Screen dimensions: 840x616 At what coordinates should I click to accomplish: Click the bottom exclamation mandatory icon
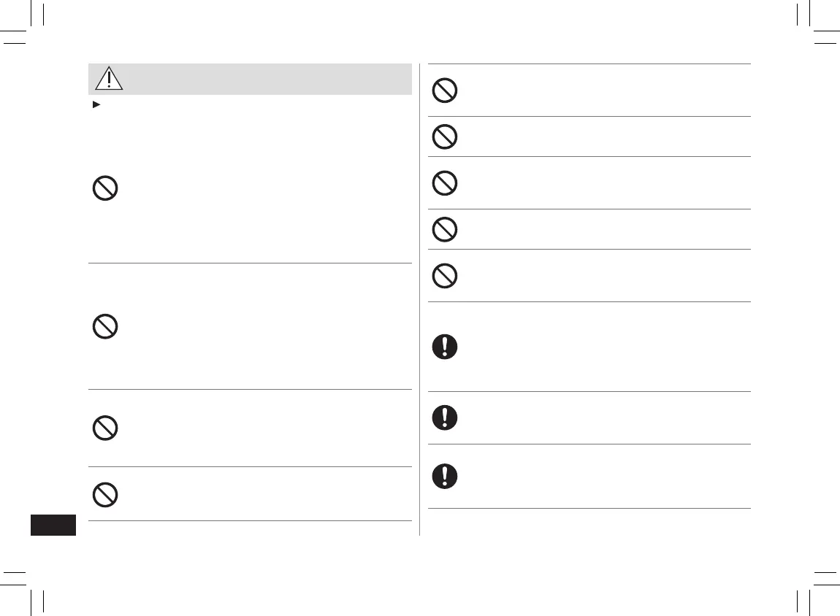tap(445, 476)
